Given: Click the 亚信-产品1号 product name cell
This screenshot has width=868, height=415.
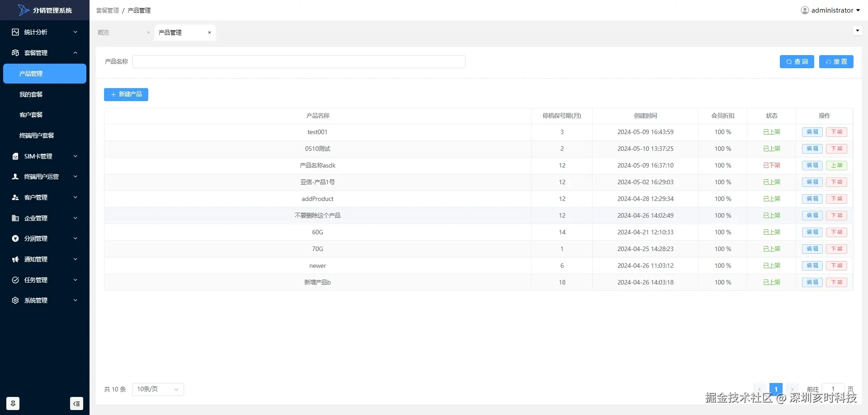Looking at the screenshot, I should [318, 182].
